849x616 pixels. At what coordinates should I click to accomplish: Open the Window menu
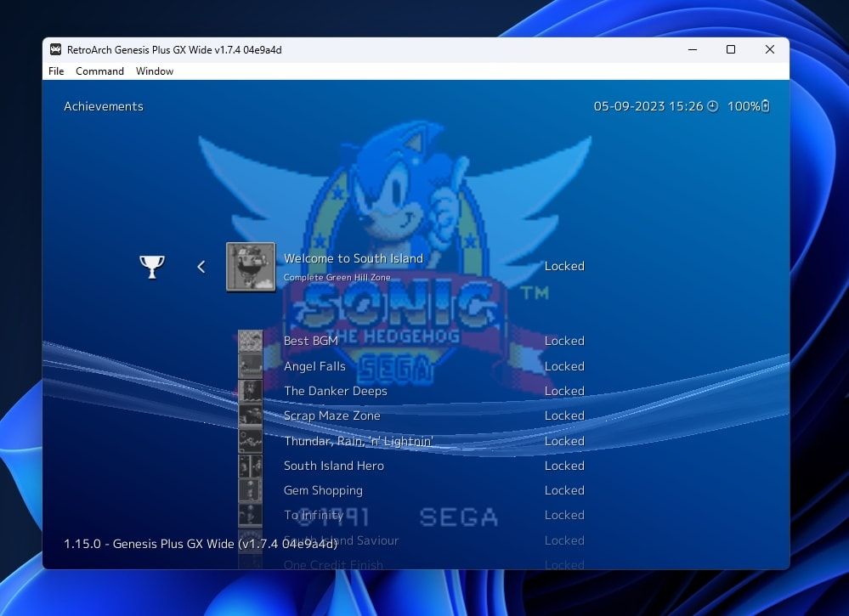point(154,71)
